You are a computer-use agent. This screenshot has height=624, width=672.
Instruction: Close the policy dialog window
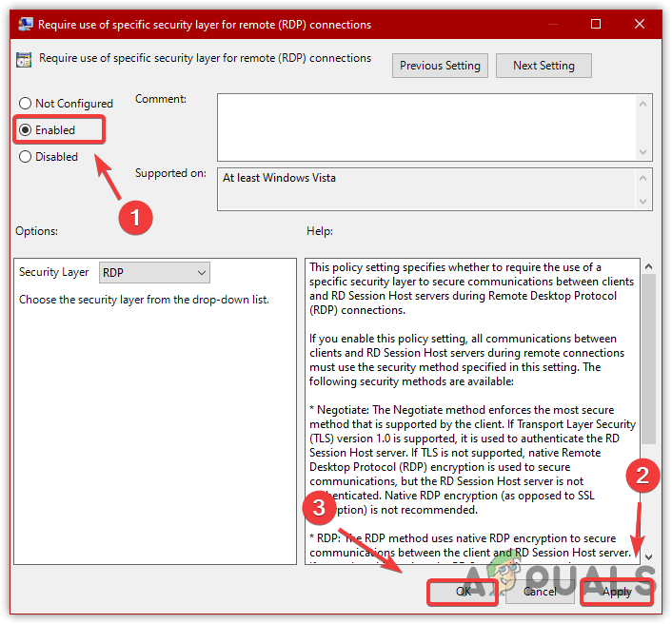pos(640,24)
